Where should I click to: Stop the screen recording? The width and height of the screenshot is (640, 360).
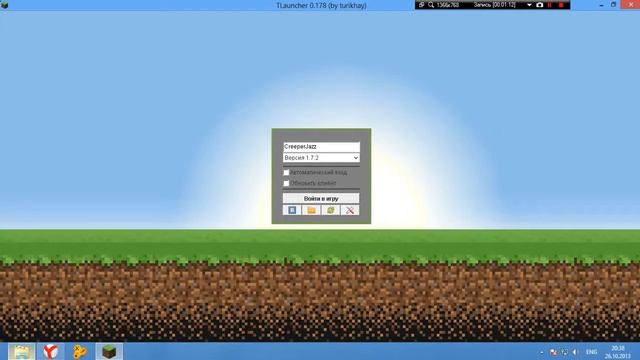tap(561, 5)
